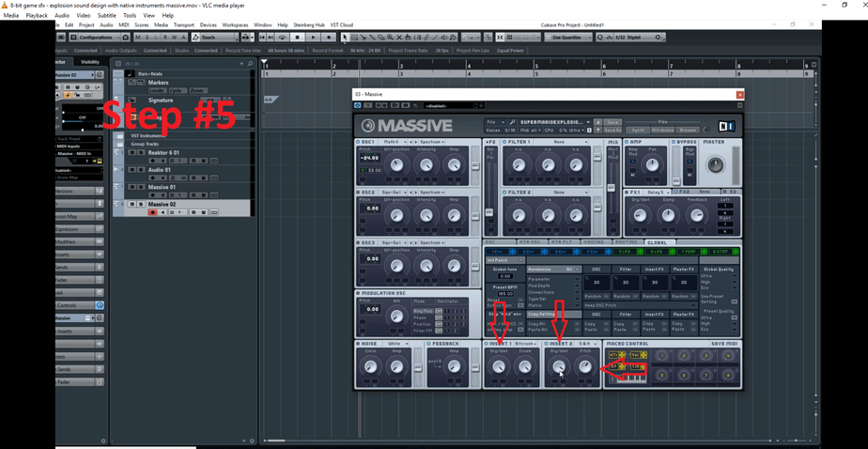Image resolution: width=868 pixels, height=449 pixels.
Task: Click add track plus icon
Action: 241,64
